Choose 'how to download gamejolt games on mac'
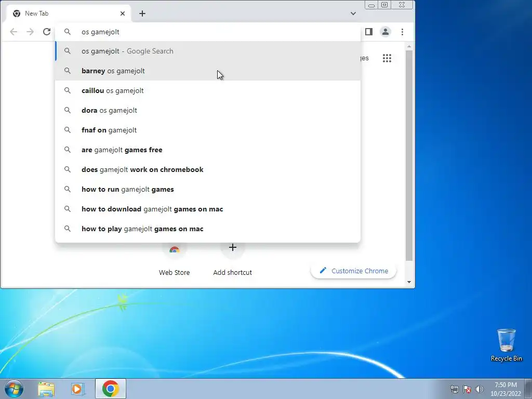The height and width of the screenshot is (399, 532). pyautogui.click(x=208, y=209)
